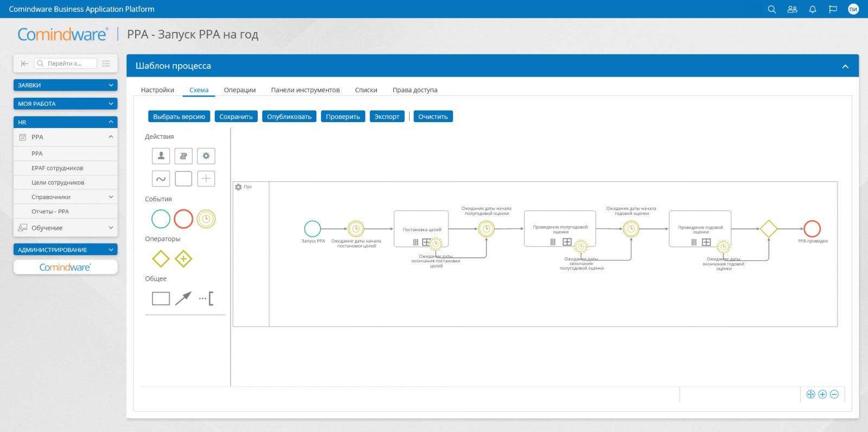Open notifications bell in top bar
868x432 pixels.
tap(813, 9)
